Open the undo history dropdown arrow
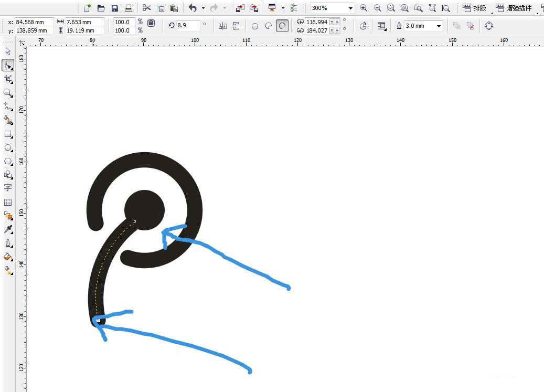Viewport: 544px width, 392px height. click(x=203, y=8)
